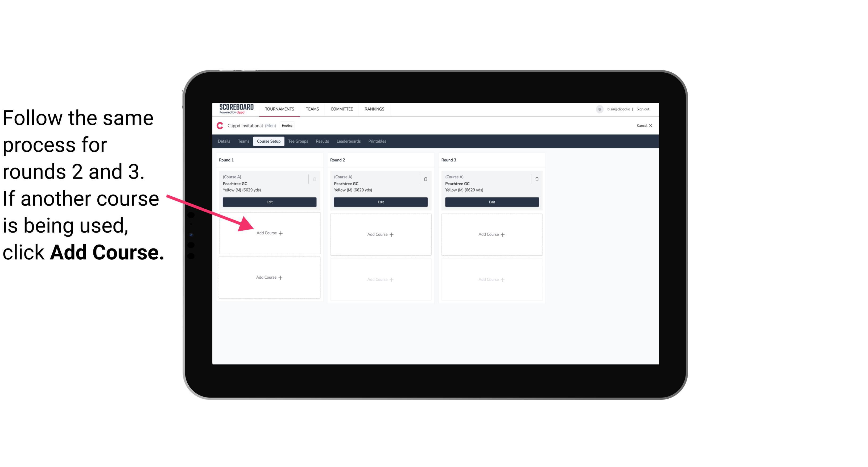Image resolution: width=868 pixels, height=467 pixels.
Task: Click the Tournaments navigation menu item
Action: (x=279, y=109)
